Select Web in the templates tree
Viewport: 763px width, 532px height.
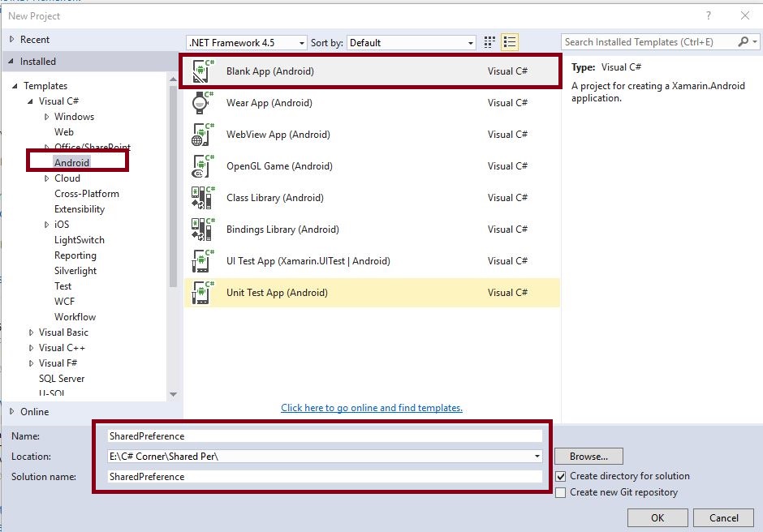(x=64, y=132)
